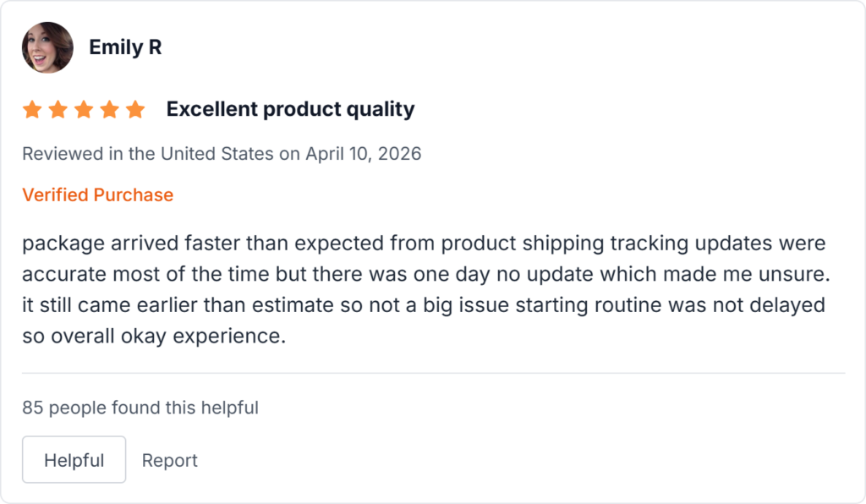Click the first orange rating star

click(x=32, y=110)
